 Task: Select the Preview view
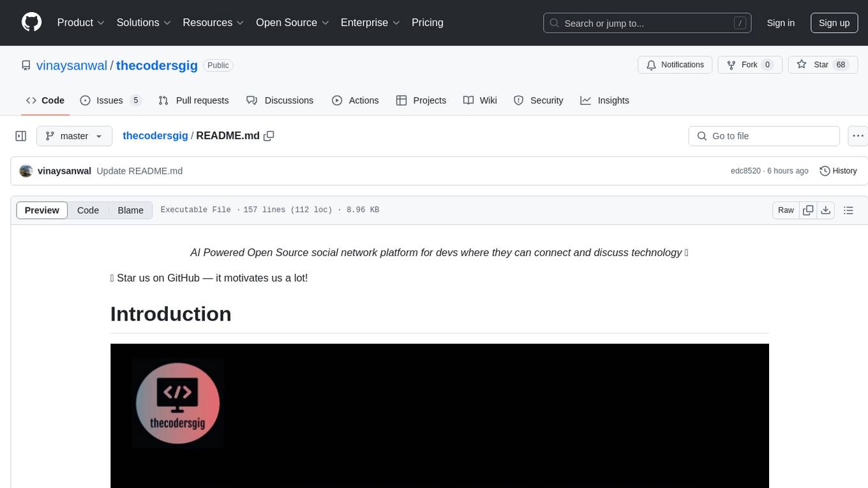tap(42, 210)
